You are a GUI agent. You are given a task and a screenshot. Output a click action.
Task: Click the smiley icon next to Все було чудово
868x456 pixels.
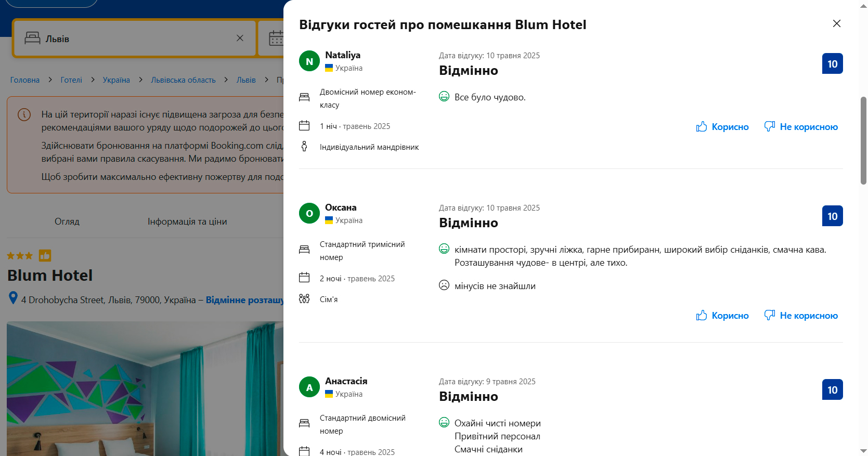click(444, 97)
